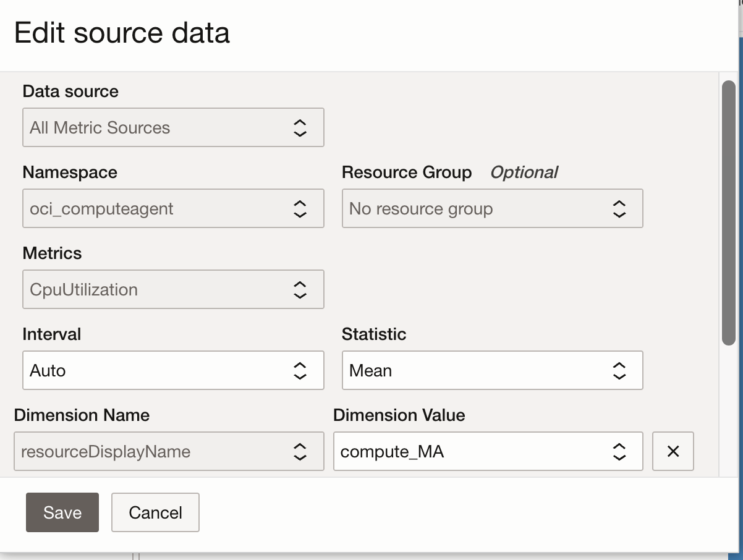Open the Dimension Value compute_MA dropdown
Screen dimensions: 743x560
pyautogui.click(x=488, y=451)
